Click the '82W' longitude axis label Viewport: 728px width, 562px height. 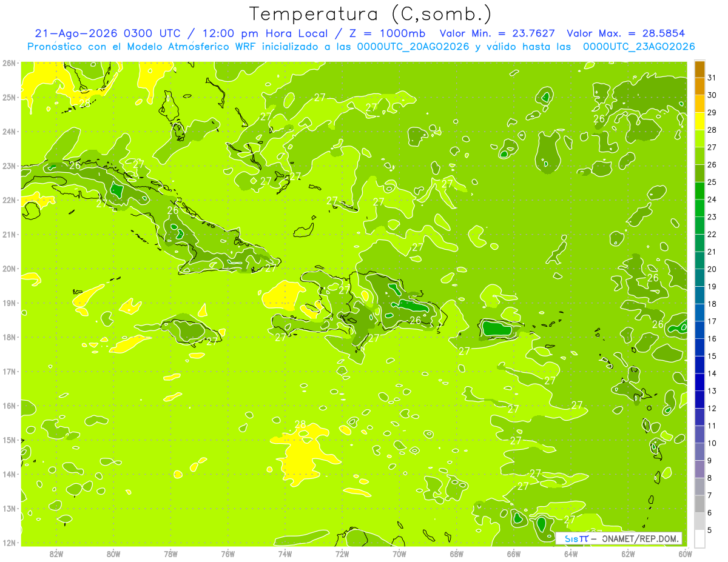[56, 553]
